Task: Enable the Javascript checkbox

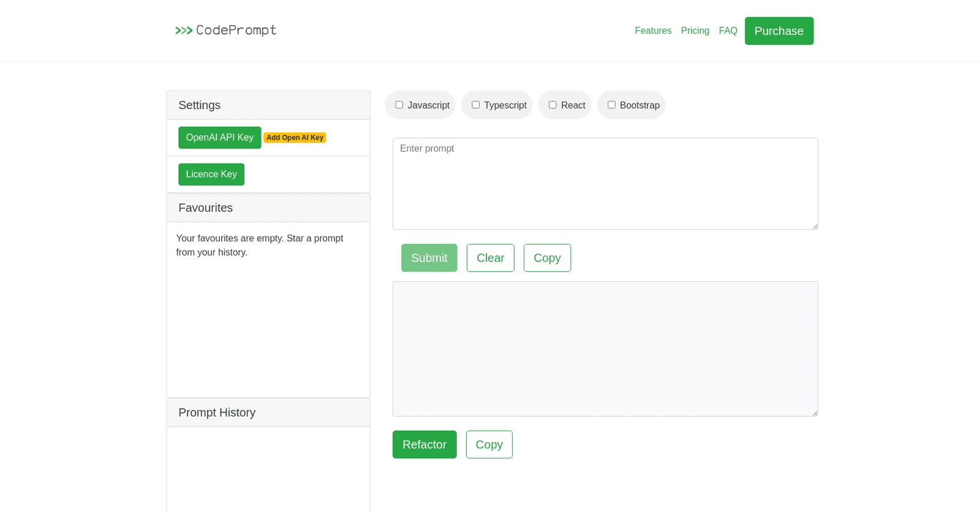Action: coord(399,105)
